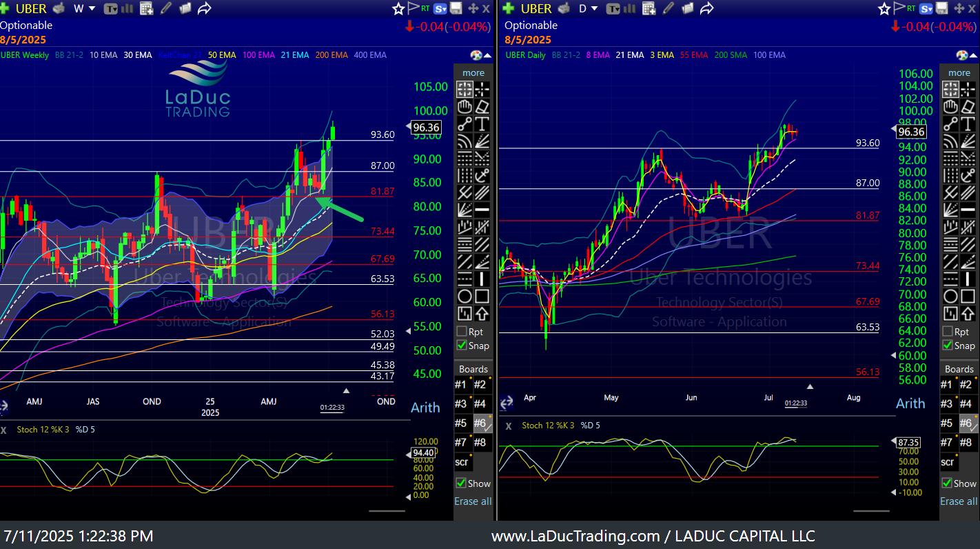Toggle the Arith scale label on the daily chart
Image resolution: width=980 pixels, height=549 pixels.
pyautogui.click(x=910, y=403)
